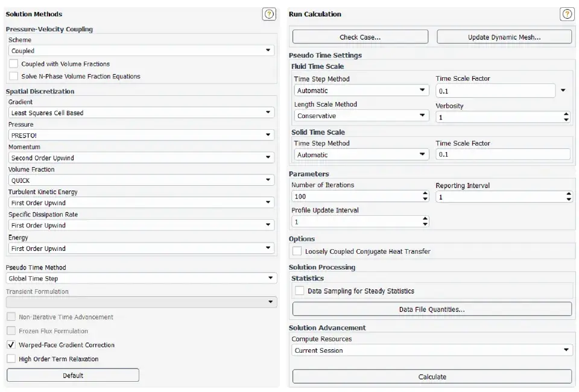Enable Coupled with Volume Fractions checkbox
The height and width of the screenshot is (392, 579).
point(14,63)
